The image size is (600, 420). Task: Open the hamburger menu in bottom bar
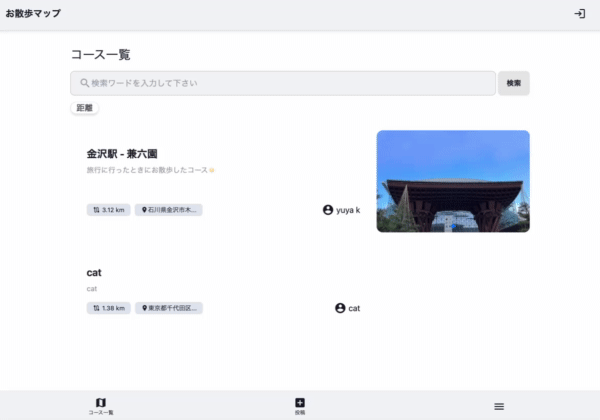499,406
